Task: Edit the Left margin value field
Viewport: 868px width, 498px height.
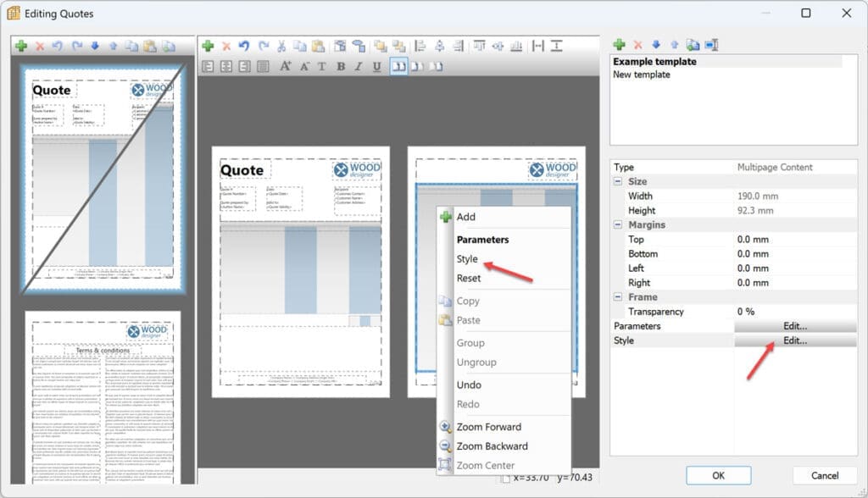Action: (x=795, y=268)
